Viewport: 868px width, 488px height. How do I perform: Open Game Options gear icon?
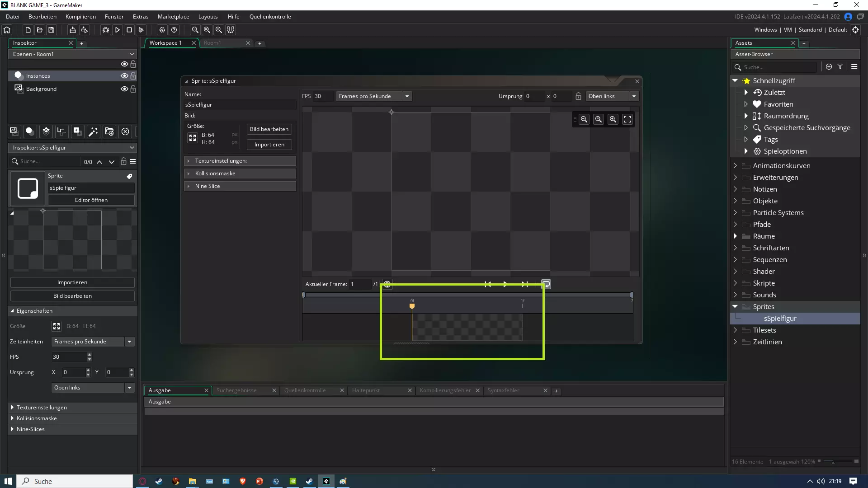162,30
